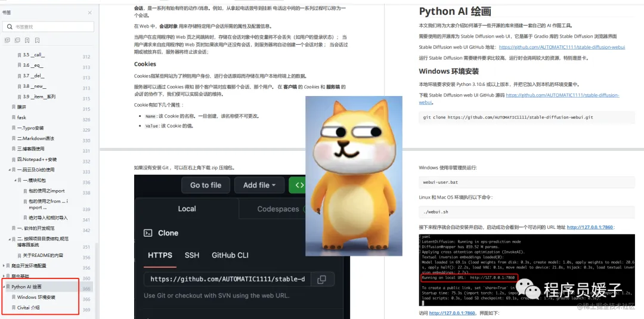This screenshot has height=319, width=644.
Task: Jump to the 包的使用之import bookmark
Action: (x=47, y=191)
